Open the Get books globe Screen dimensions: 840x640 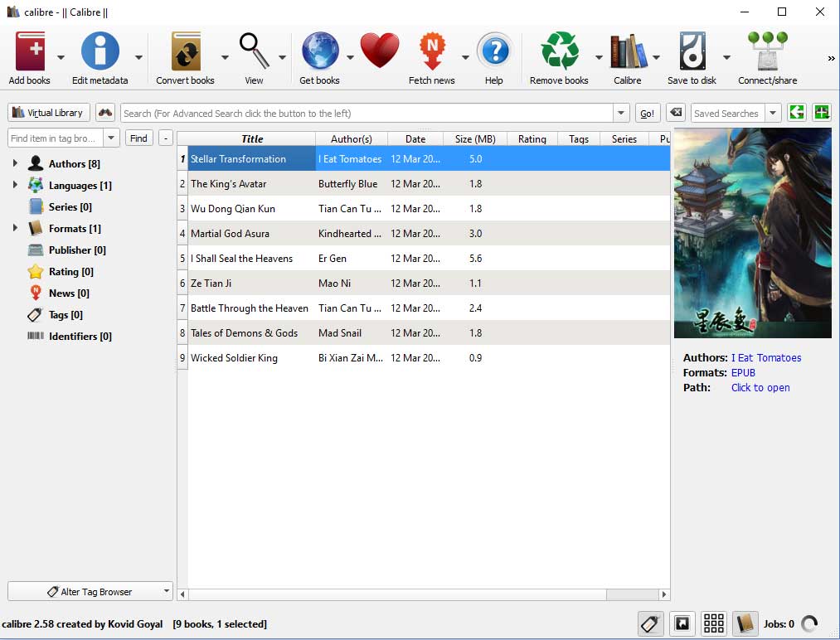point(320,51)
